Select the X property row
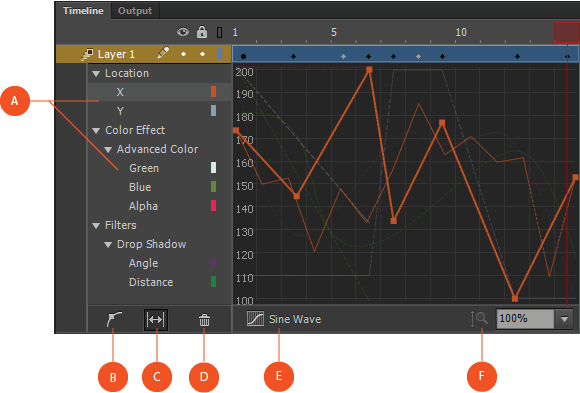Viewport: 580px width, 393px height. [x=159, y=92]
